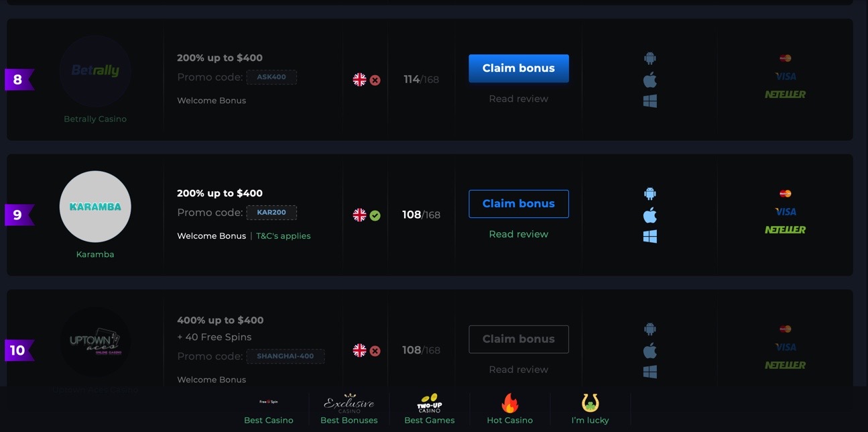The width and height of the screenshot is (868, 432).
Task: Click the Uptown Aces logo
Action: pyautogui.click(x=95, y=342)
